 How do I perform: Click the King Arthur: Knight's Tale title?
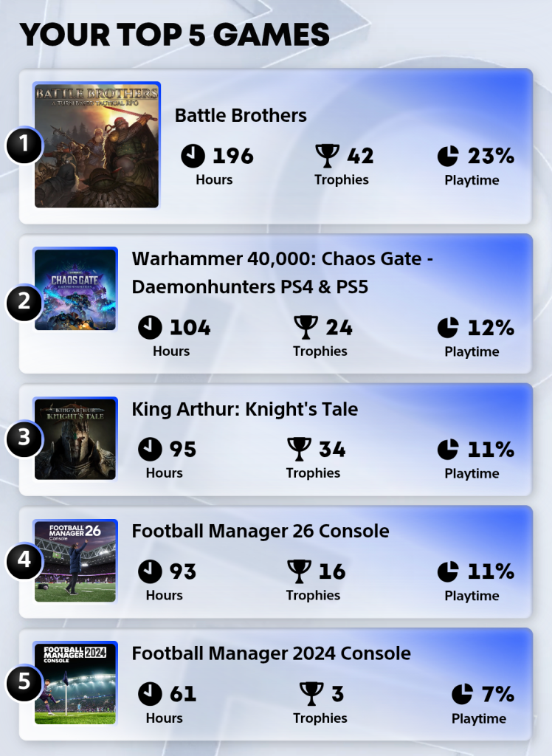pos(245,409)
